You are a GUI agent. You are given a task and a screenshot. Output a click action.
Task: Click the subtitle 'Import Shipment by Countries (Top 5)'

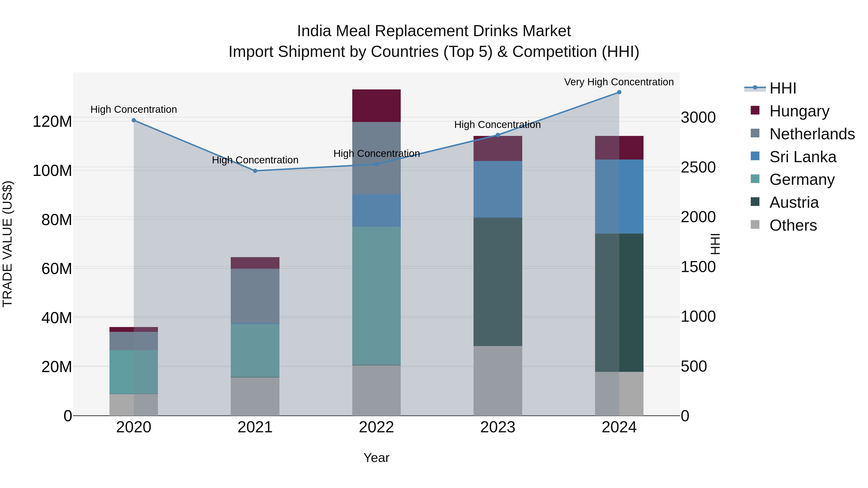click(x=360, y=52)
